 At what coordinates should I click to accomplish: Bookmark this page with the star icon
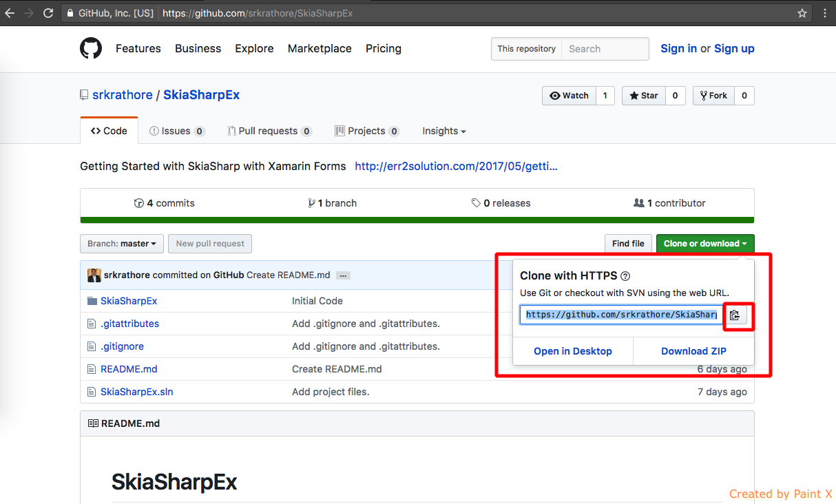tap(802, 13)
